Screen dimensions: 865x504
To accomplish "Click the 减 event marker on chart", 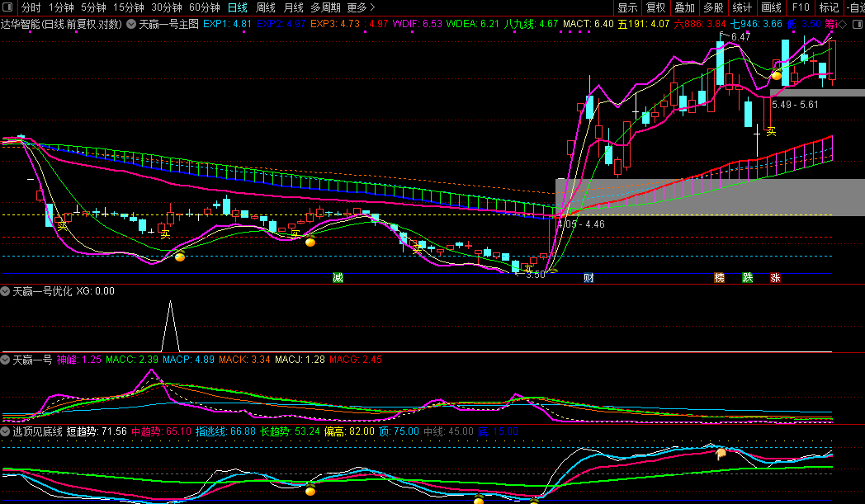I will point(338,277).
